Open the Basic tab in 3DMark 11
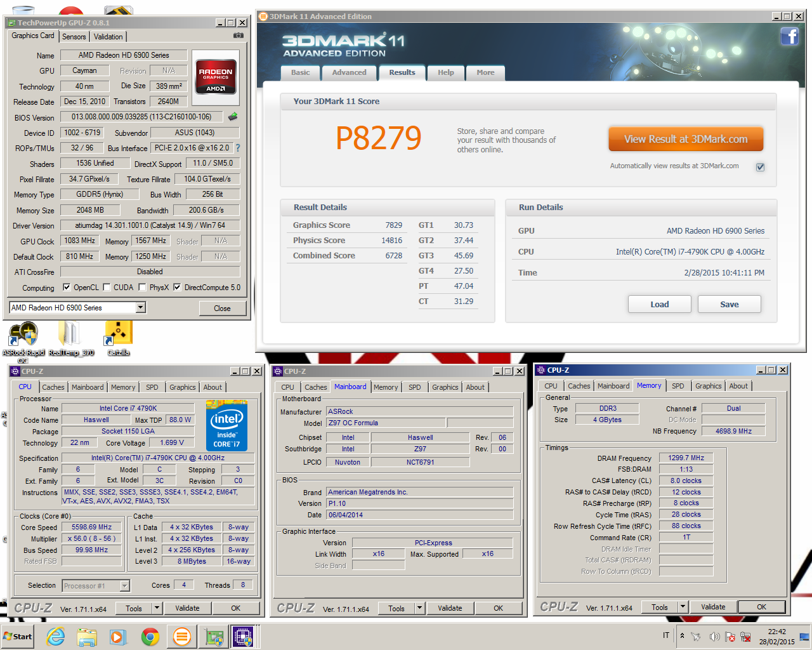The image size is (812, 650). pos(301,72)
